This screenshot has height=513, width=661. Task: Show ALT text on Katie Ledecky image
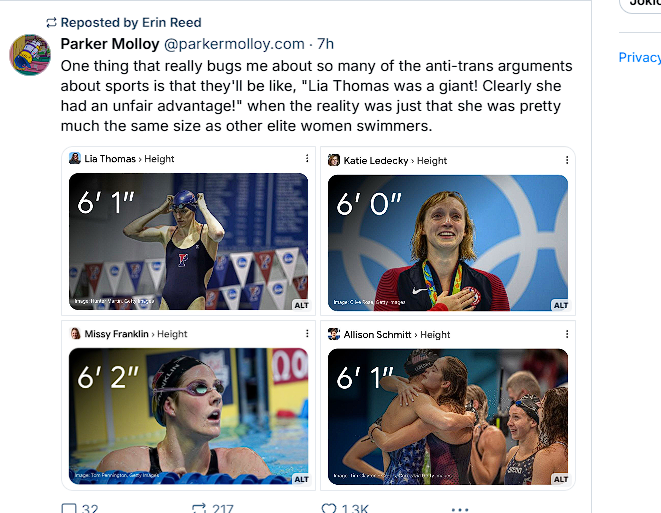(x=560, y=305)
